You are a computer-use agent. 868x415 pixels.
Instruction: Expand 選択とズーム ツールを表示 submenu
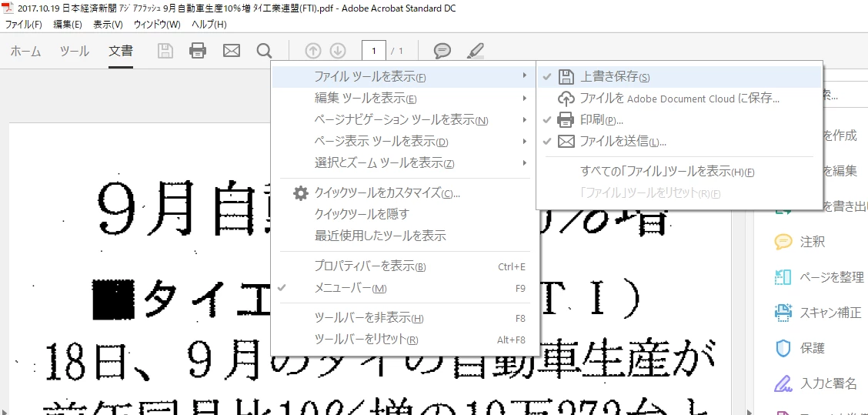pyautogui.click(x=406, y=163)
